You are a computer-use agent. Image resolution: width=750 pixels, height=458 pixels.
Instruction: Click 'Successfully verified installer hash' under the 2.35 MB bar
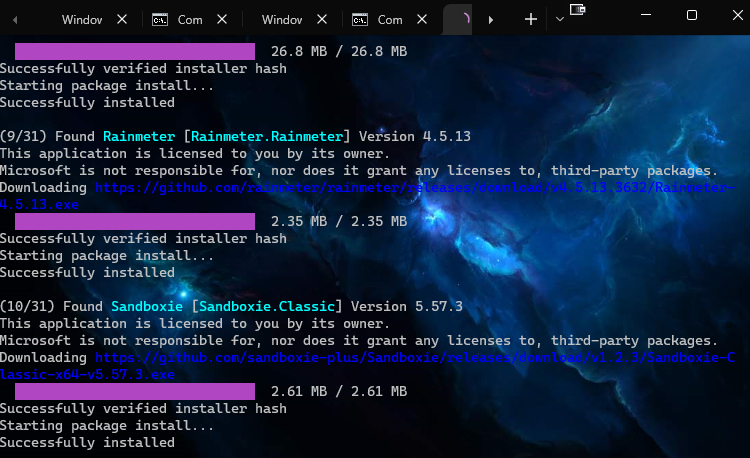tap(143, 239)
